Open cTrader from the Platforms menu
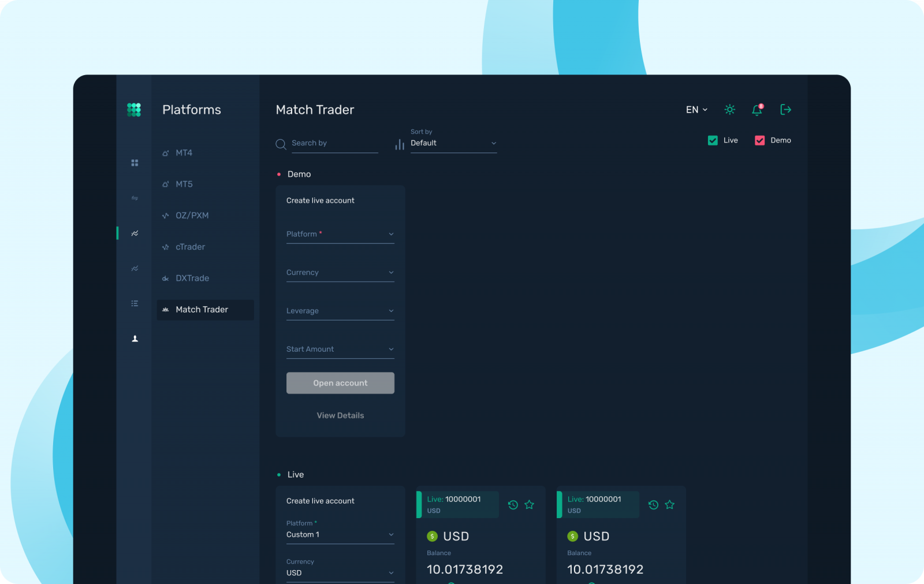924x584 pixels. 190,247
